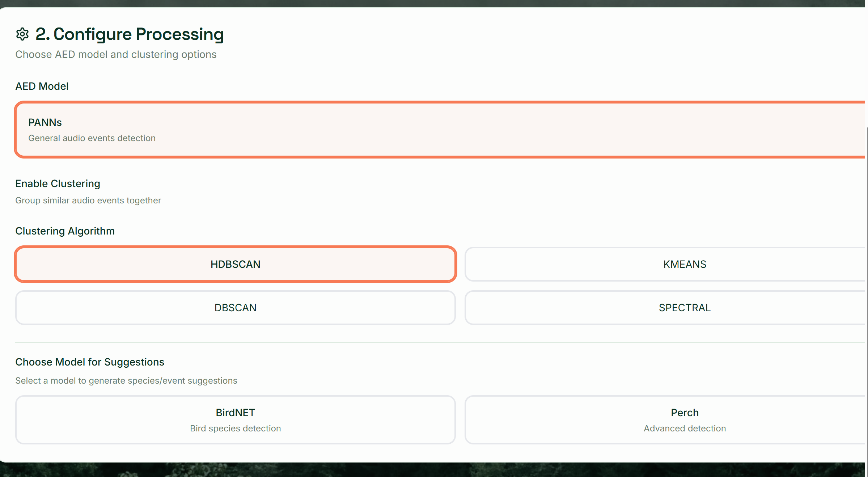Click the gear icon beside Configure Processing
Screen dimensions: 868x477
22,34
